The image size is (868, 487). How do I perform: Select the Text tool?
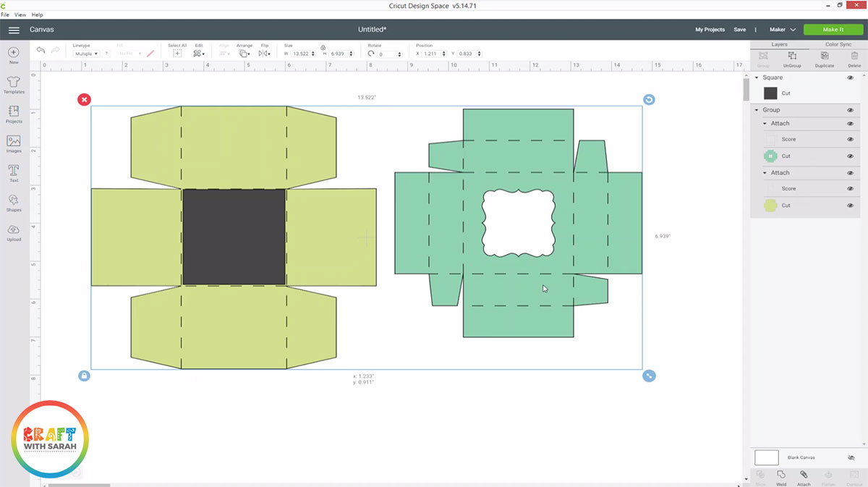[14, 171]
